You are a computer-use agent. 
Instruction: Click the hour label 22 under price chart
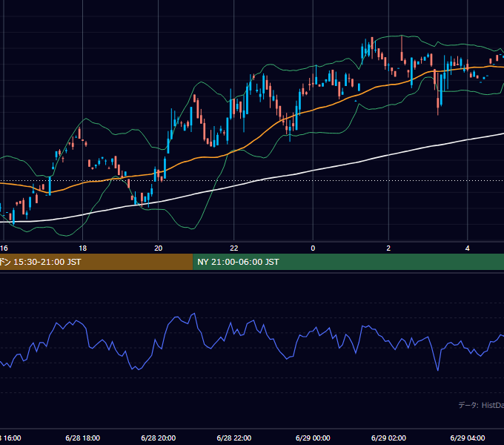pyautogui.click(x=234, y=248)
